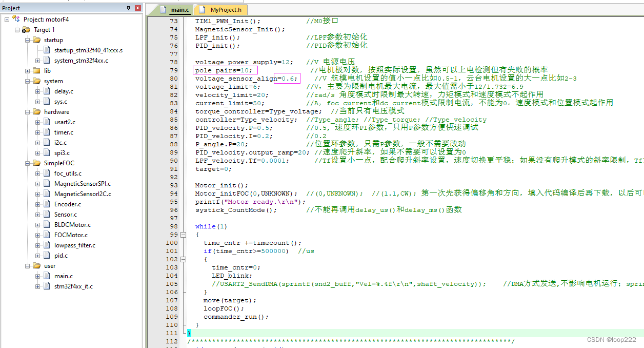Click the file icon of Encoder.c

tap(47, 204)
